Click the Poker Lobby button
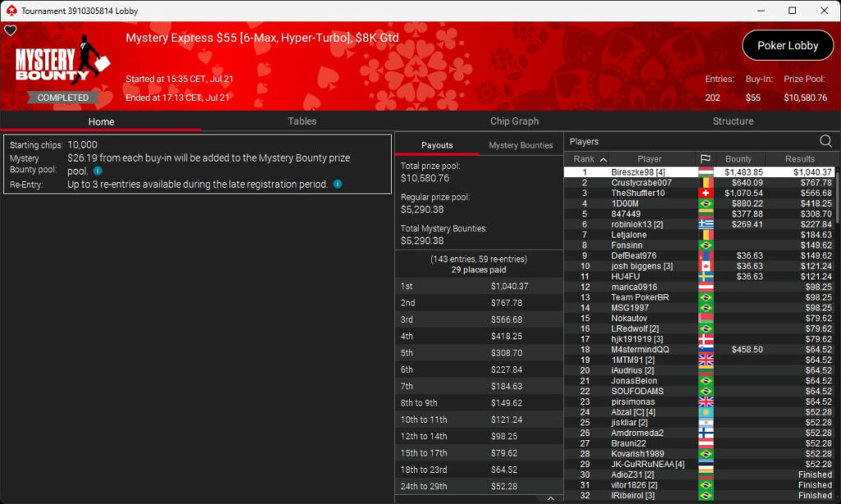Viewport: 841px width, 504px height. [787, 46]
